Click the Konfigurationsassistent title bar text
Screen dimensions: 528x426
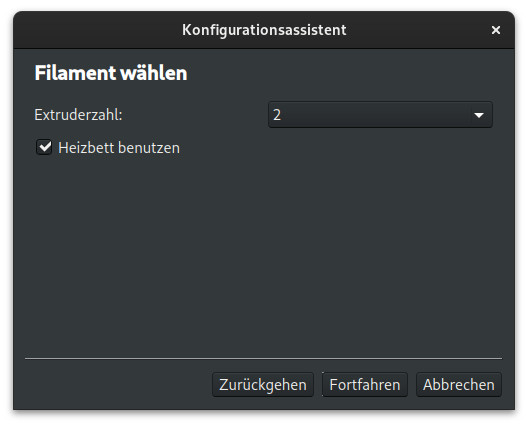point(264,30)
